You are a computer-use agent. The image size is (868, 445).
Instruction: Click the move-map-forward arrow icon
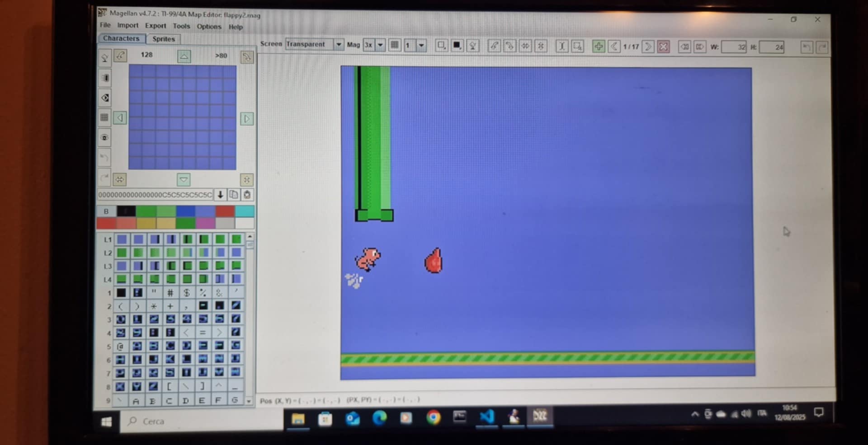coord(700,47)
